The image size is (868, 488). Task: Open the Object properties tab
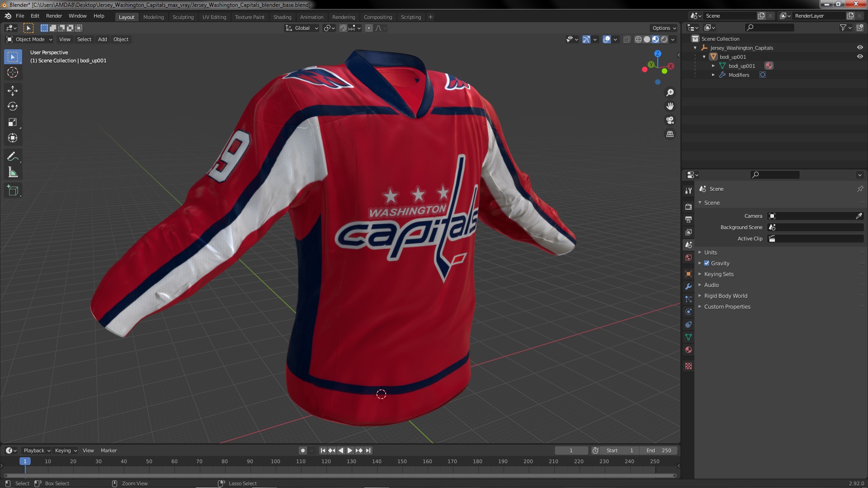click(689, 274)
